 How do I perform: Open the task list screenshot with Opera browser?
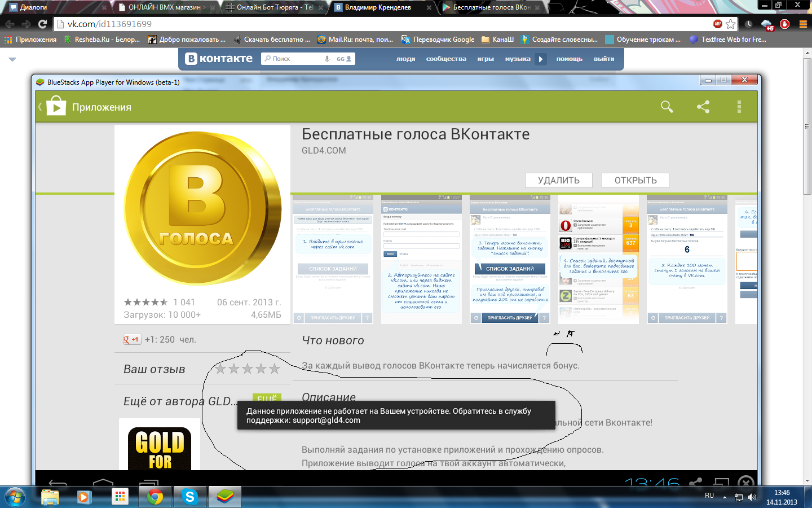click(598, 260)
